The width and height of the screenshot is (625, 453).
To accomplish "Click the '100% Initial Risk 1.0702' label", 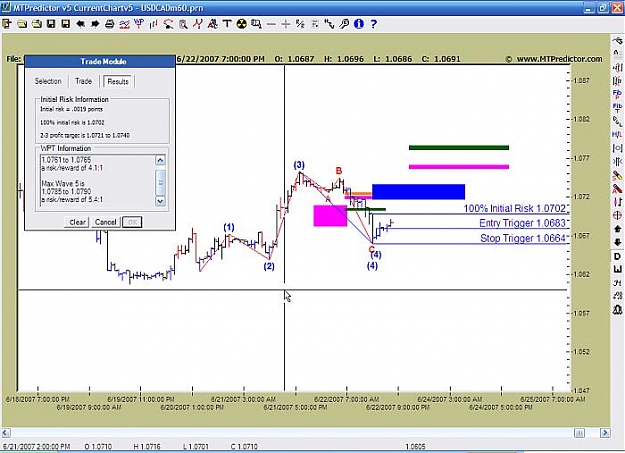I will pyautogui.click(x=515, y=209).
